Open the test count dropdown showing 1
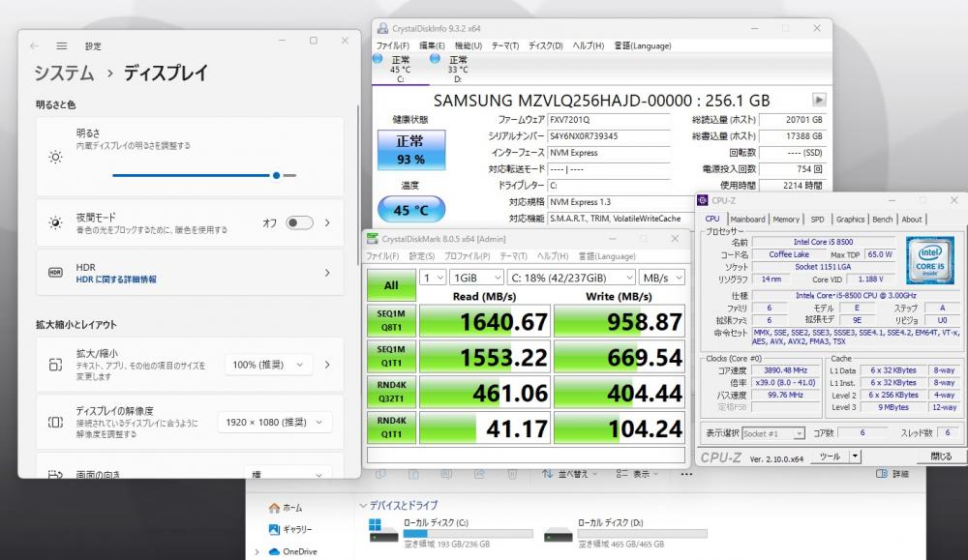The image size is (968, 560). pyautogui.click(x=432, y=278)
